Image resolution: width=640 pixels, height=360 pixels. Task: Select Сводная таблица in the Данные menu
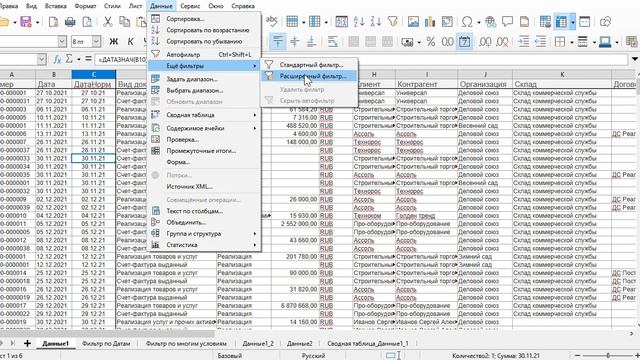[x=204, y=115]
